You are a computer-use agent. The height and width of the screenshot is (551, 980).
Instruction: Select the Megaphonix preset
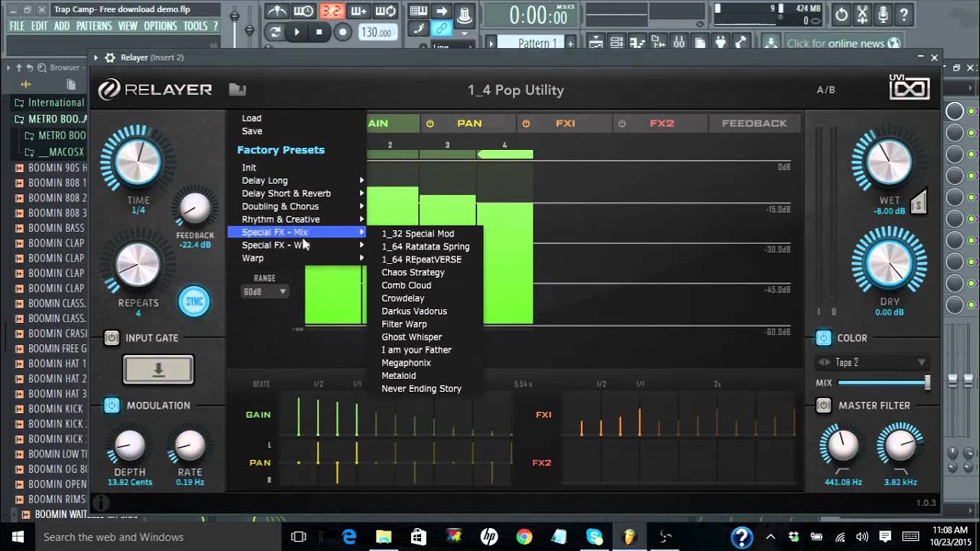(407, 363)
